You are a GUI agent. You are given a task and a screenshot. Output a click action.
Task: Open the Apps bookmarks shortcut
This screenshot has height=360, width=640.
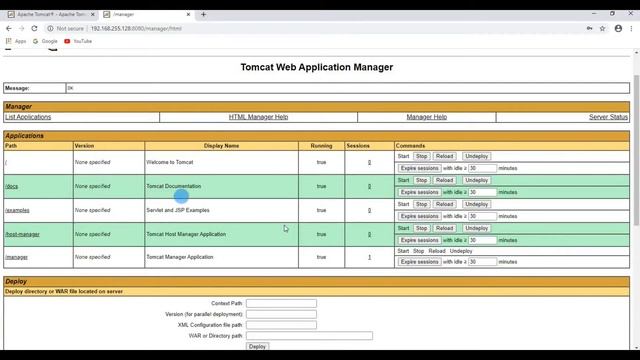[x=16, y=41]
